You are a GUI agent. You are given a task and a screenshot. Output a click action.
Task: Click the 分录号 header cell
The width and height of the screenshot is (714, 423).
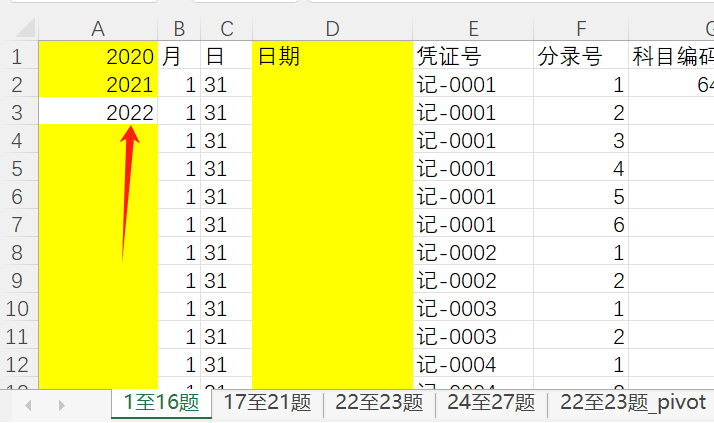click(581, 55)
